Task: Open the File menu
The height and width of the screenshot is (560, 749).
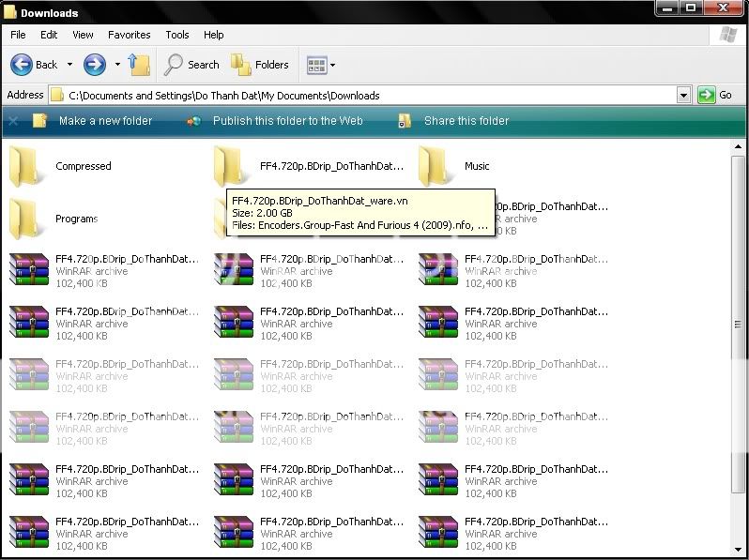Action: point(18,35)
